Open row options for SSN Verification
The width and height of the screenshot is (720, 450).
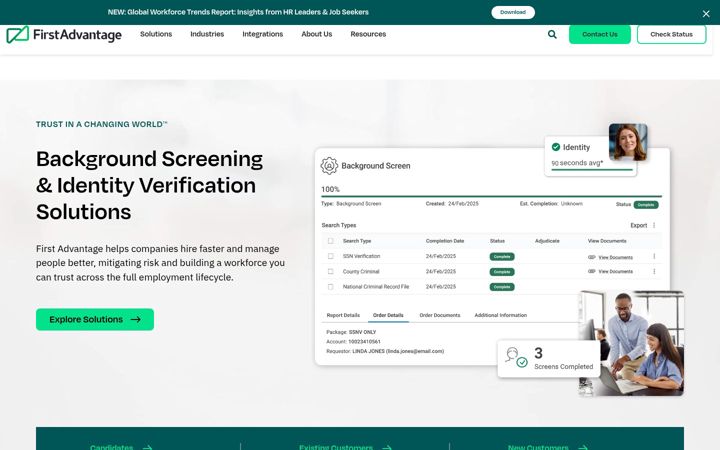pyautogui.click(x=654, y=257)
